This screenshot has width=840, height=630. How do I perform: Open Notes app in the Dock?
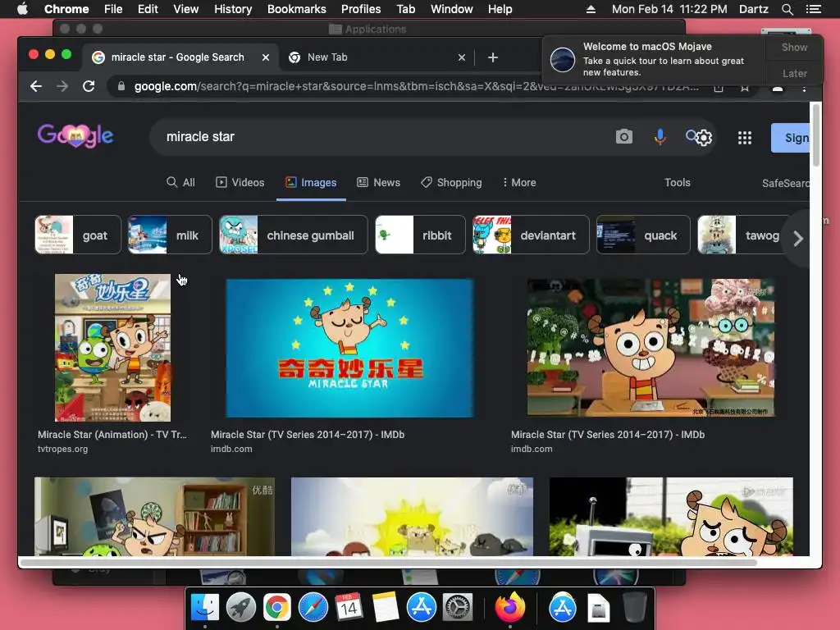(x=385, y=608)
